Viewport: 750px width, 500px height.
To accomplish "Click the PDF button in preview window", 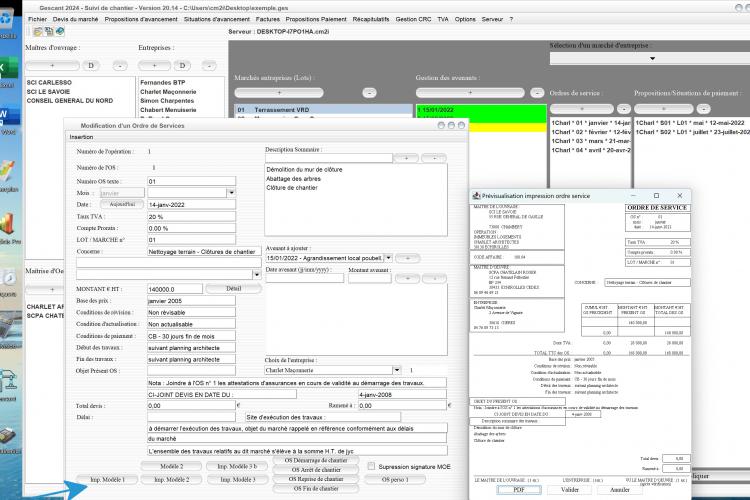I will 519,489.
